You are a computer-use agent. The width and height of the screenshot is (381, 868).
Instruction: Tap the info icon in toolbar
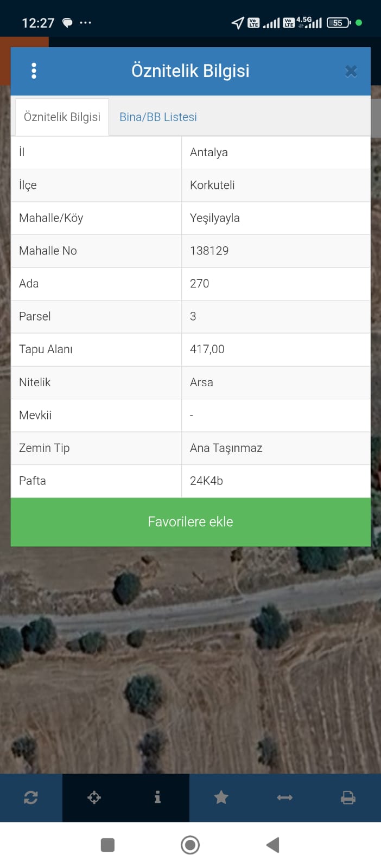point(157,797)
